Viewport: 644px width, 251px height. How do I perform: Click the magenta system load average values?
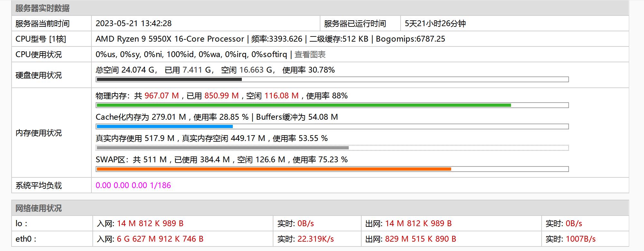pyautogui.click(x=133, y=186)
